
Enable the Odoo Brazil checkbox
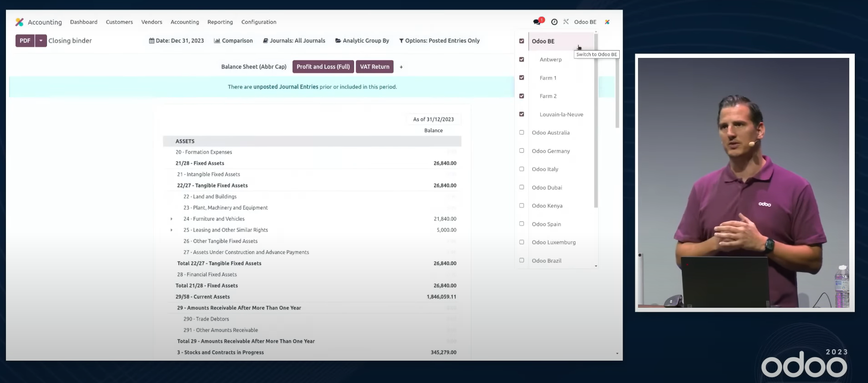point(522,260)
